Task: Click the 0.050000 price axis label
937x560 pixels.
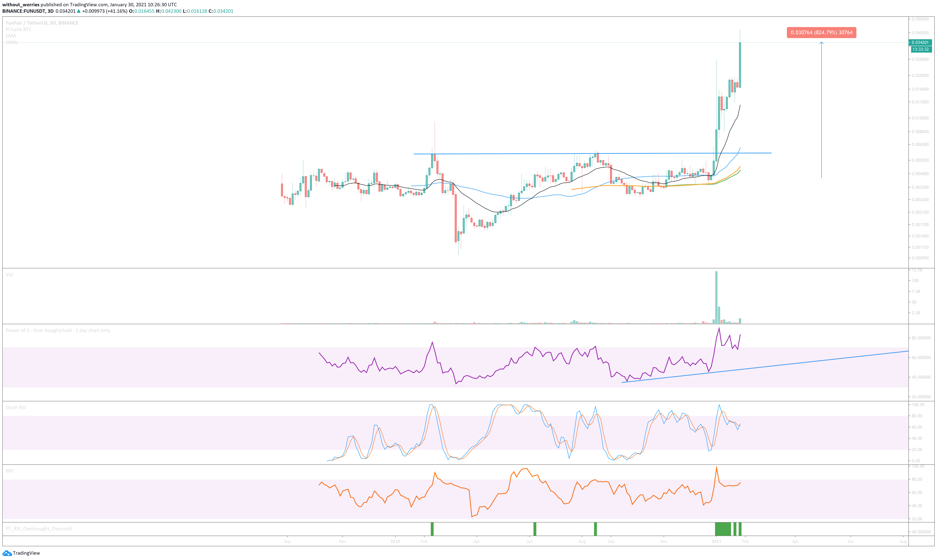Action: 920,19
